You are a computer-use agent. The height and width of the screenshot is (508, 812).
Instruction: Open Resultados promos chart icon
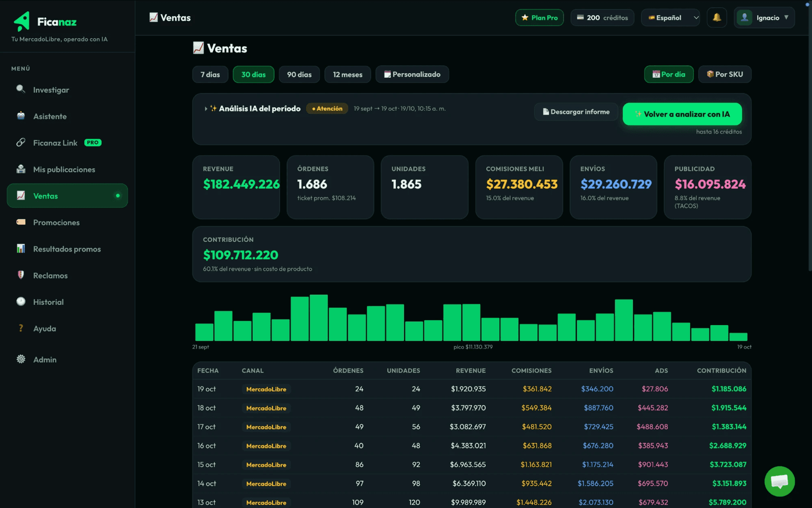(21, 248)
